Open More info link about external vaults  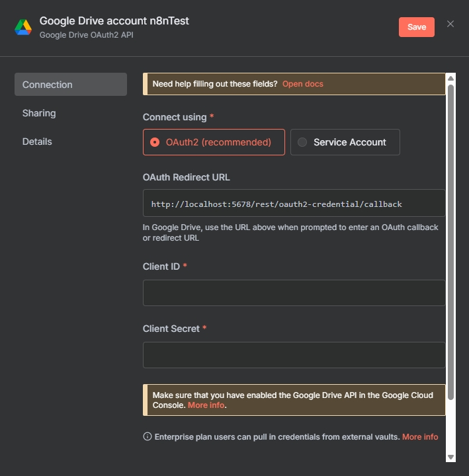tap(420, 437)
